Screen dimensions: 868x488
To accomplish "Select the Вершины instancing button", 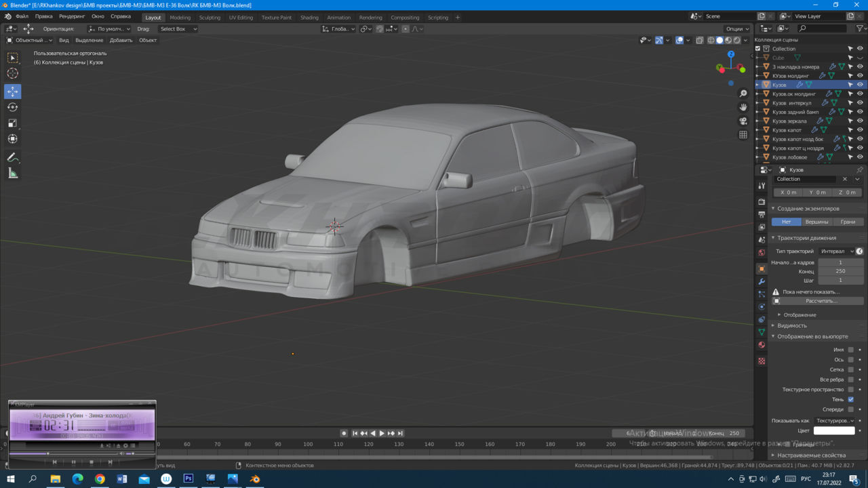I will pyautogui.click(x=816, y=222).
